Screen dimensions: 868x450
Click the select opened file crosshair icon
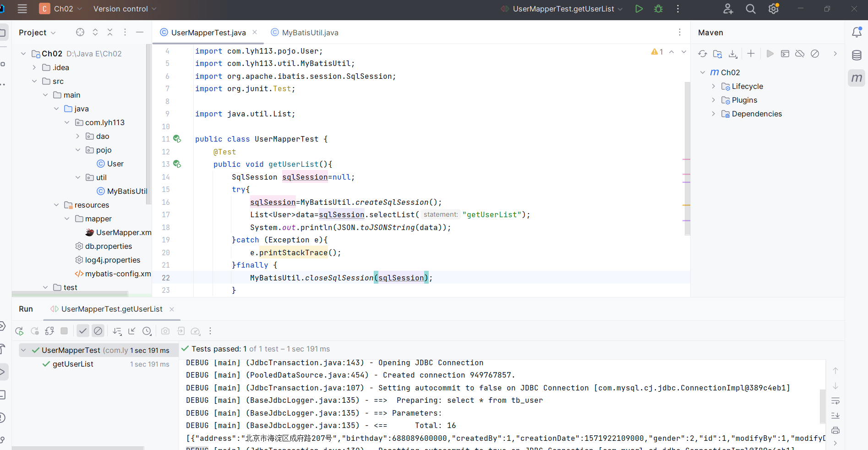(80, 32)
